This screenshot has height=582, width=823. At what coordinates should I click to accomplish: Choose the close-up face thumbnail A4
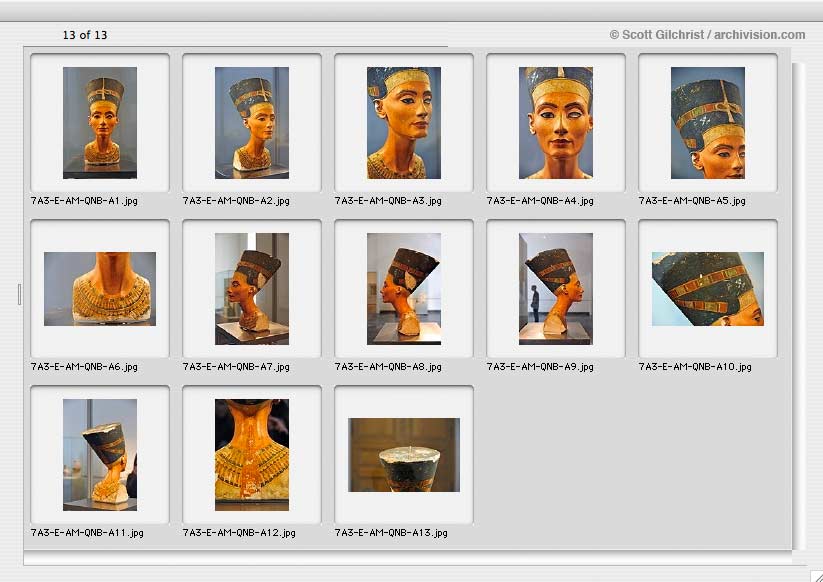(x=556, y=123)
